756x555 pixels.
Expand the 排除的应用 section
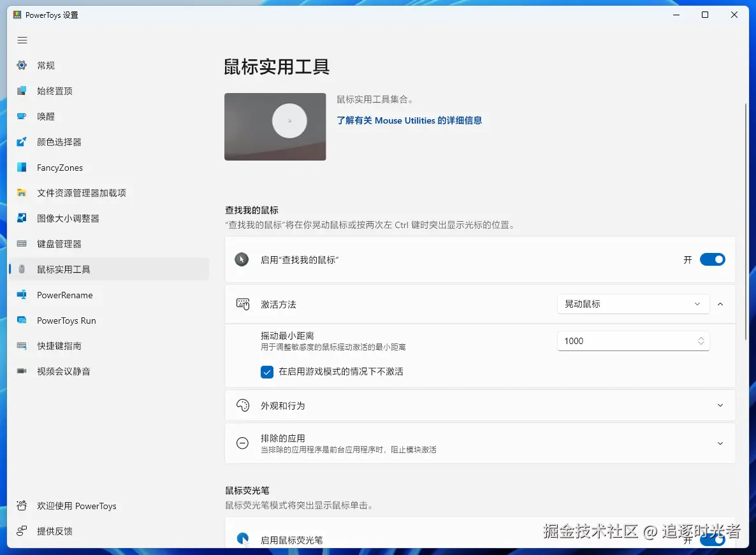pyautogui.click(x=720, y=443)
